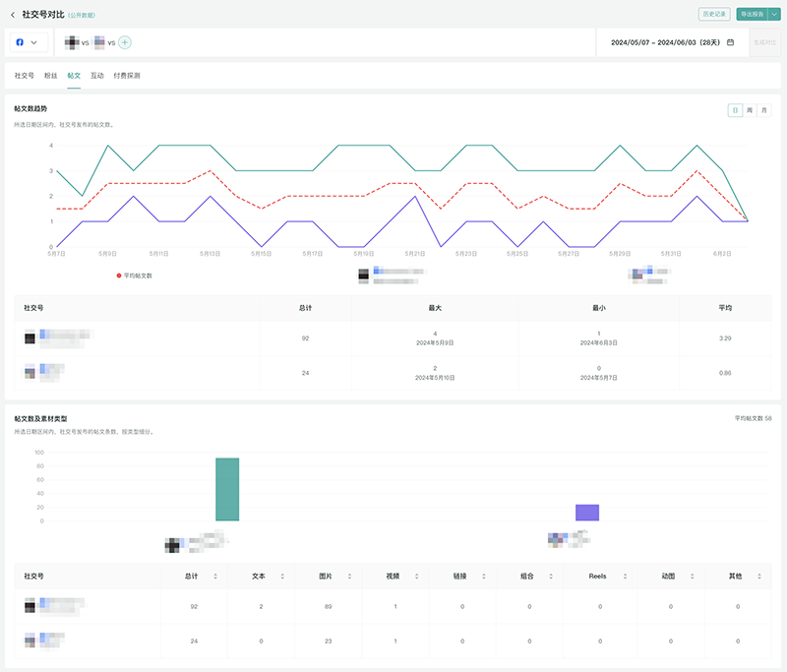Sort table by 总计 column sort icon
This screenshot has width=787, height=672.
tap(215, 576)
